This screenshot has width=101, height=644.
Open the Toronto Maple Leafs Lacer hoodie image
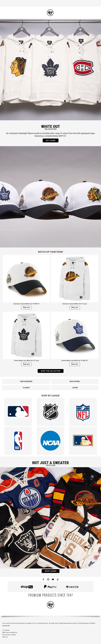tap(26, 335)
